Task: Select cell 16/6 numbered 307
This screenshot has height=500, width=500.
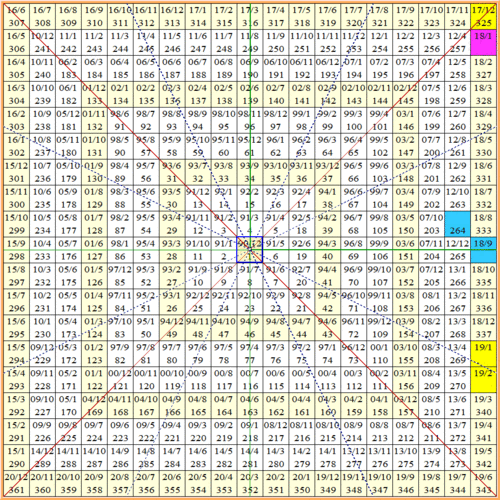Action: (x=16, y=16)
